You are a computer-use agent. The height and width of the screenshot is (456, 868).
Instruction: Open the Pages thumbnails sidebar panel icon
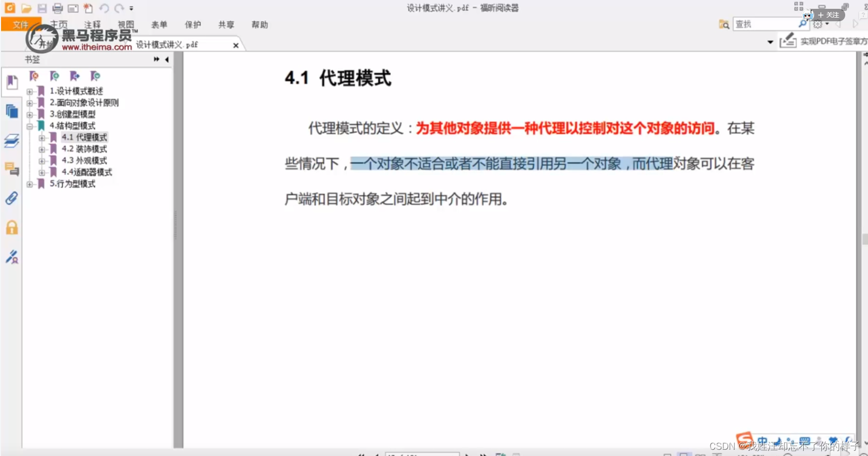click(x=12, y=111)
